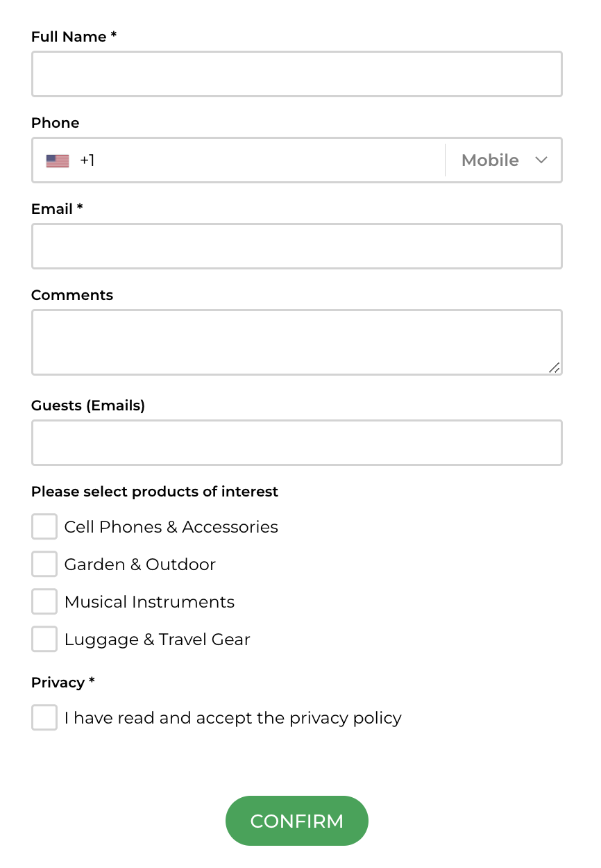Viewport: 601px width, 868px height.
Task: Enable Luggage & Travel Gear option
Action: [44, 639]
